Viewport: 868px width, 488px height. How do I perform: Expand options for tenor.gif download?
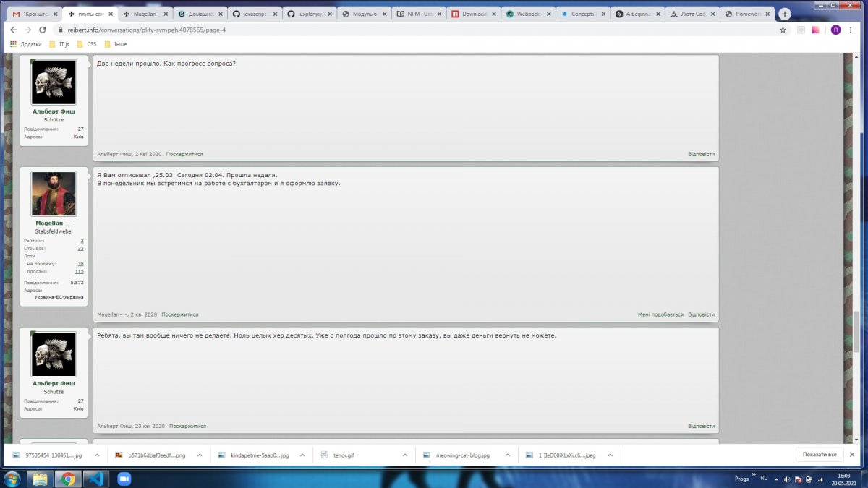(407, 455)
